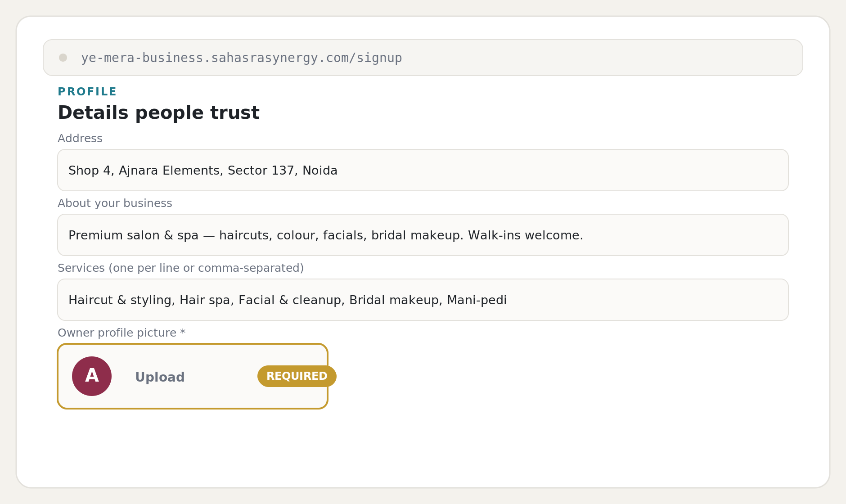Click the word 'Noida' in the address field
The width and height of the screenshot is (846, 504).
coord(320,171)
